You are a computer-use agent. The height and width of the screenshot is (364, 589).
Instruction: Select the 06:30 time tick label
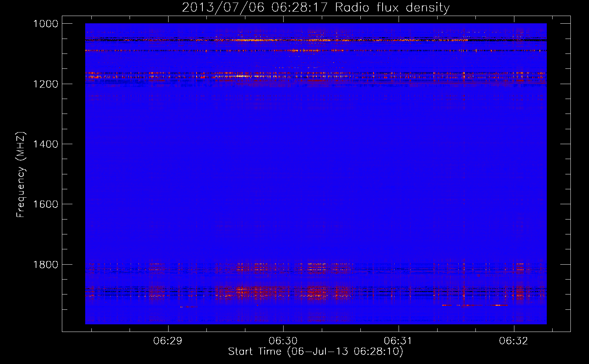pos(283,341)
